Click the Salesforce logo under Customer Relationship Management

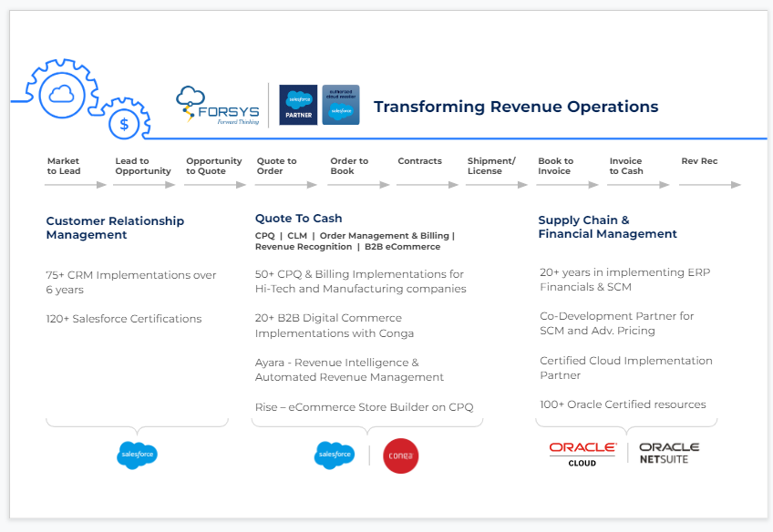click(x=137, y=455)
